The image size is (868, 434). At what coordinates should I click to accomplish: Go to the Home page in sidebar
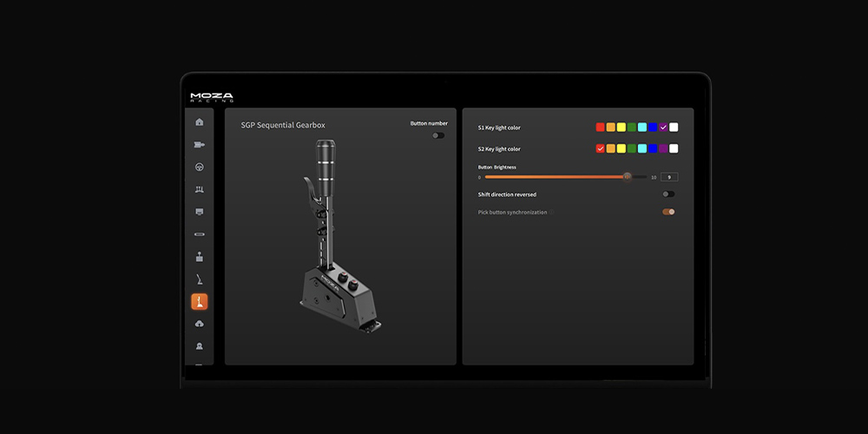point(200,122)
